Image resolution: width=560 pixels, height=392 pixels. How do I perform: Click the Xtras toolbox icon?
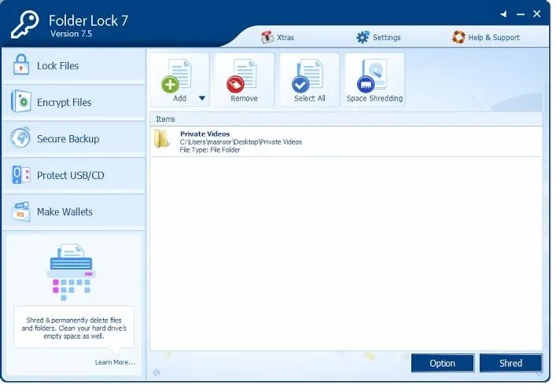(267, 37)
